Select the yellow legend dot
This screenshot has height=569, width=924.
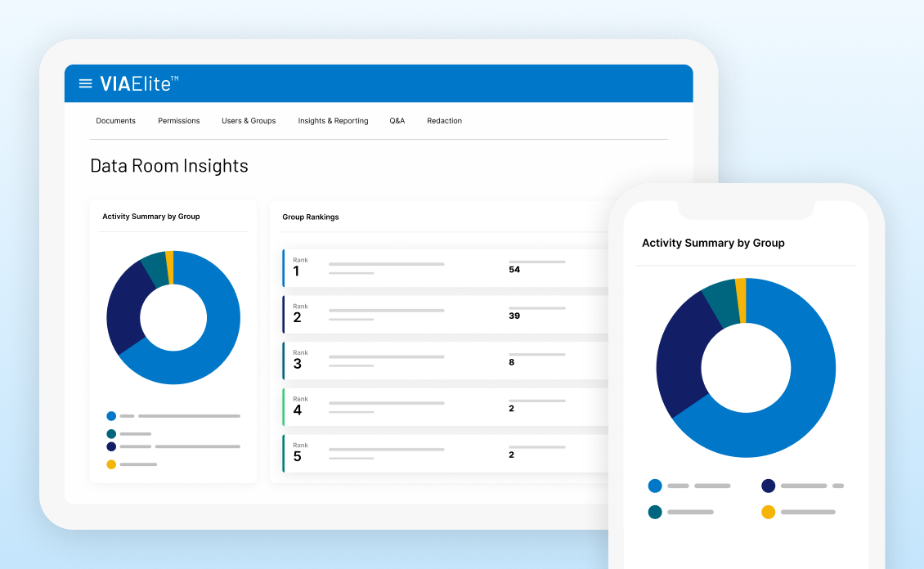click(x=110, y=464)
